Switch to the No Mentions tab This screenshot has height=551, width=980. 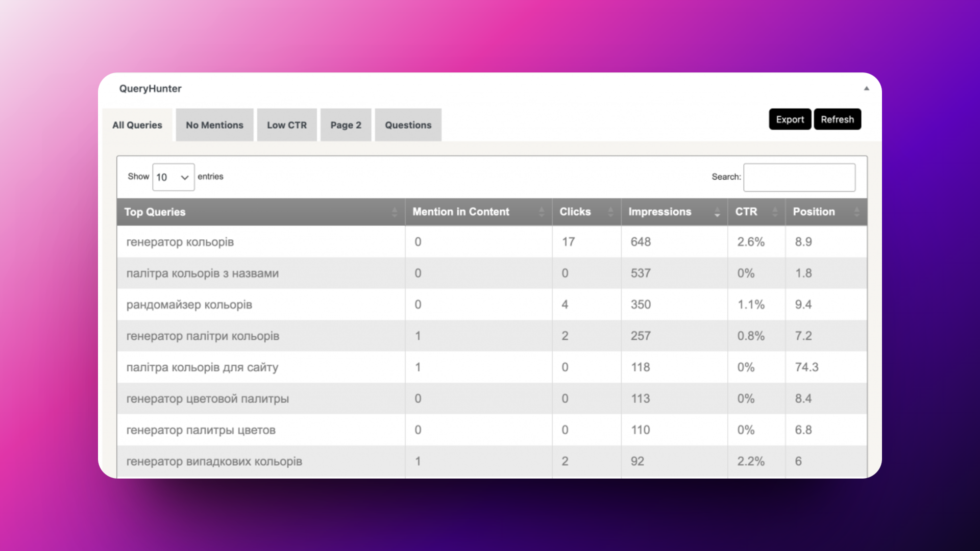pos(214,124)
